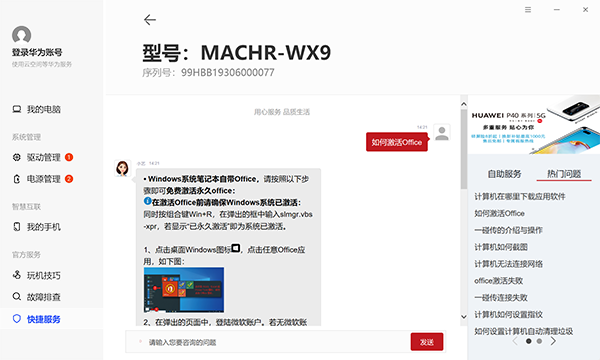600x360 pixels.
Task: Click the 故障排查 magnifier icon
Action: click(x=17, y=296)
